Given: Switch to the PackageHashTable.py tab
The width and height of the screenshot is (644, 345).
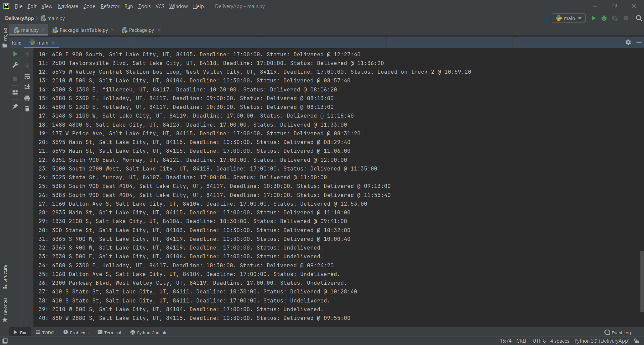Looking at the screenshot, I should [x=83, y=30].
